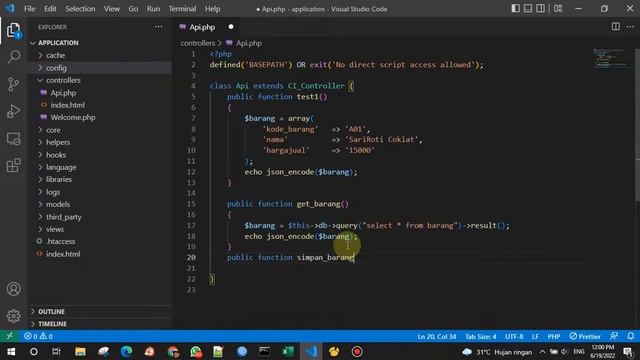The width and height of the screenshot is (640, 360).
Task: Open the Explorer view in activity bar
Action: pos(13,31)
